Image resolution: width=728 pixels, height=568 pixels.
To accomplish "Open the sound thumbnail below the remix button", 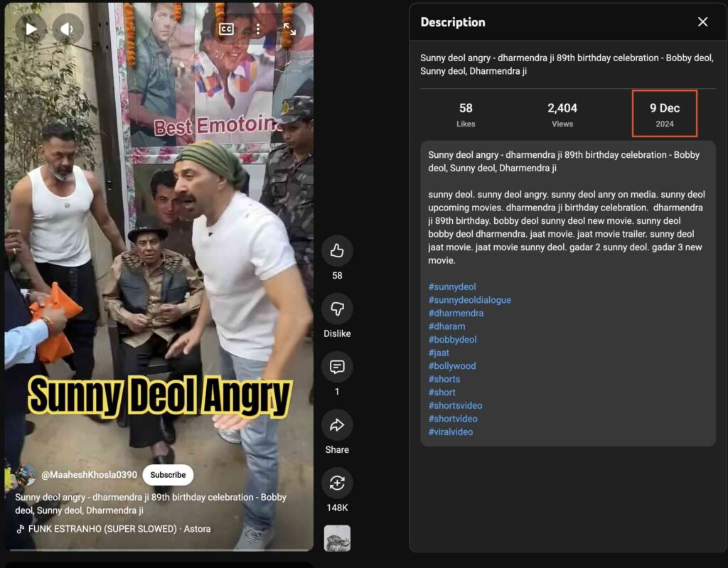I will (x=337, y=538).
